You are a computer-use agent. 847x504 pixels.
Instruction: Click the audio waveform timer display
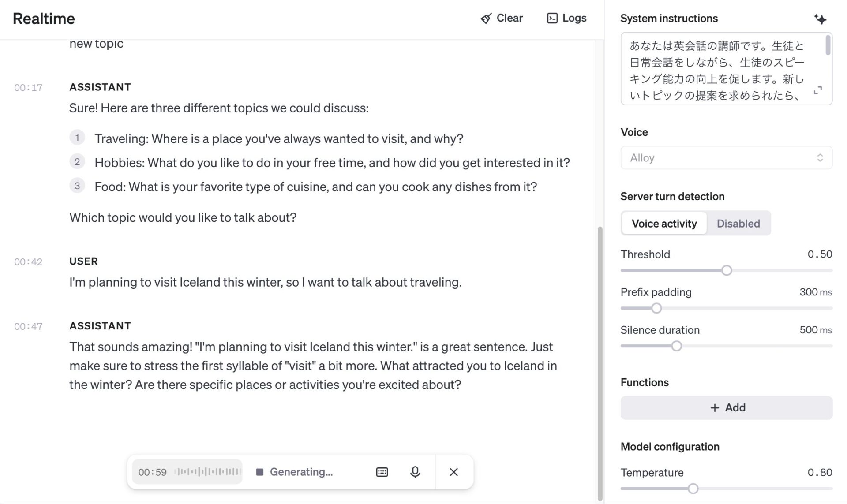coord(187,472)
